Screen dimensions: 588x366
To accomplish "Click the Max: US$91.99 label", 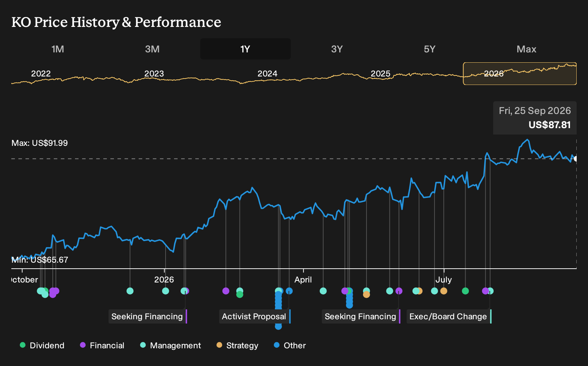I will point(40,143).
